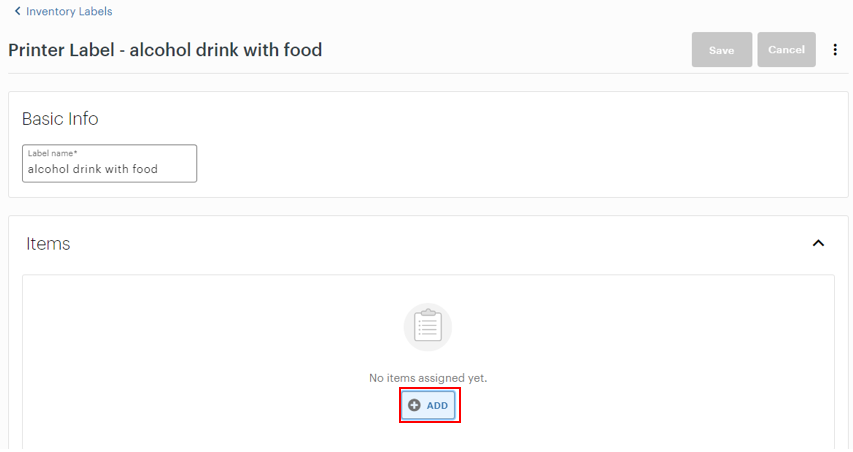
Task: Click the clipboard empty-state icon
Action: [x=428, y=327]
